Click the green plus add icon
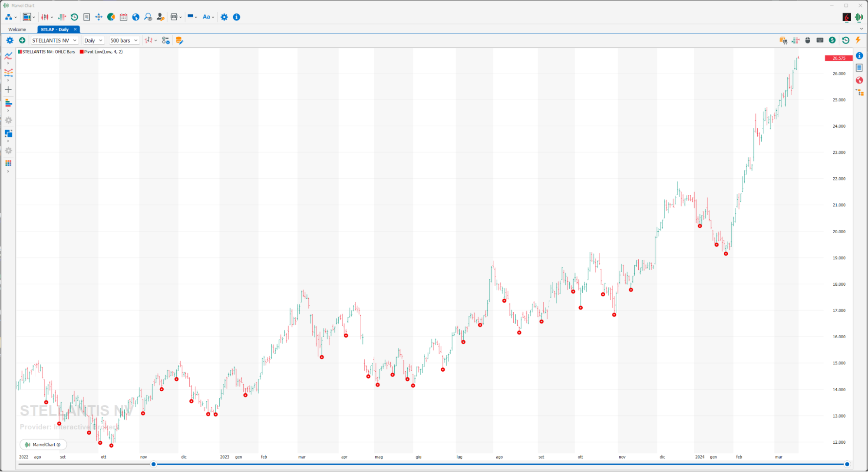The width and height of the screenshot is (868, 472). pyautogui.click(x=22, y=40)
